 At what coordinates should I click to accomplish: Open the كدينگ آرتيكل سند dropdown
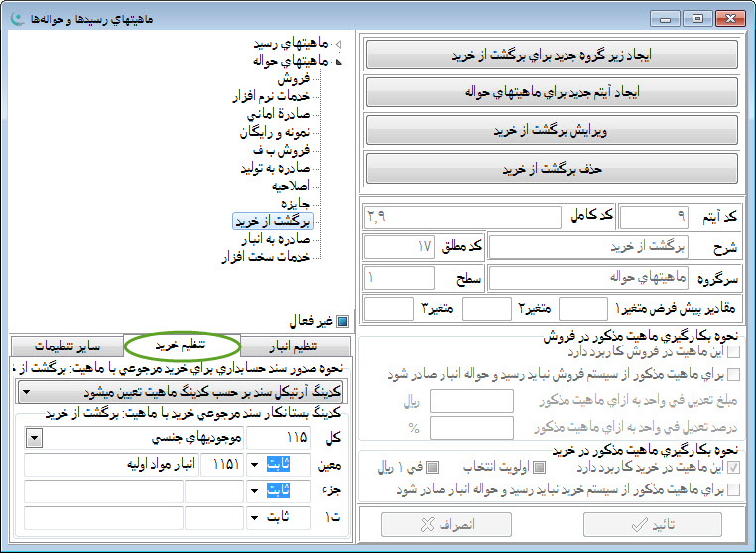(x=26, y=392)
